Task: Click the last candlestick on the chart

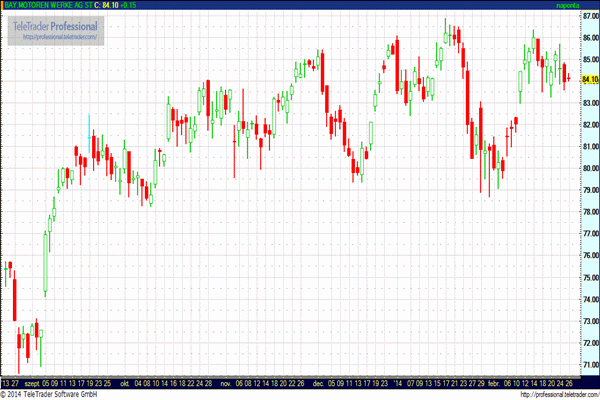Action: [569, 78]
